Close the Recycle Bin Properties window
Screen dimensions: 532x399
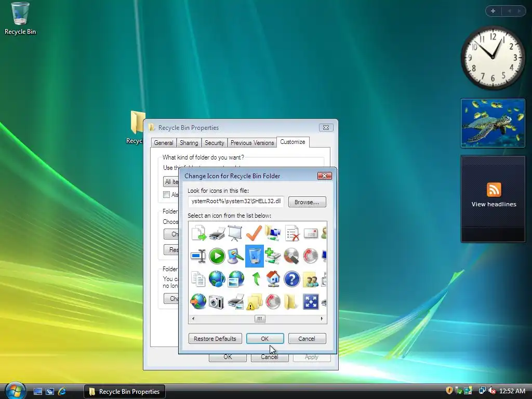[326, 128]
